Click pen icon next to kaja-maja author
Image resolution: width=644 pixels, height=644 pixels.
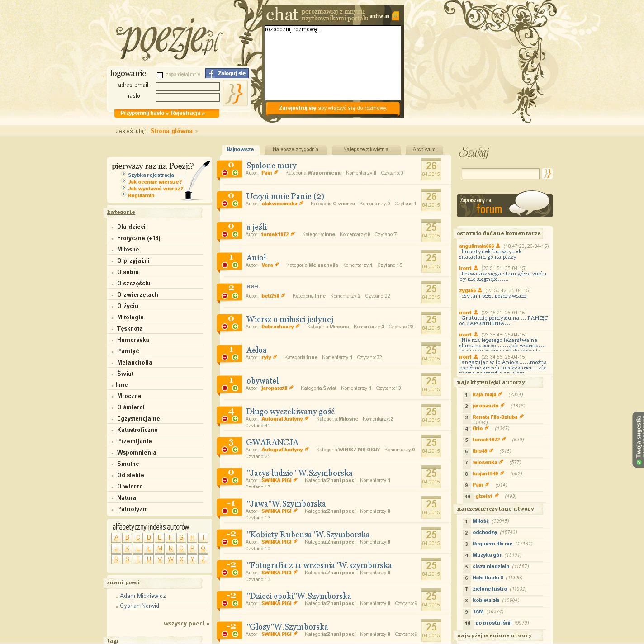[500, 394]
